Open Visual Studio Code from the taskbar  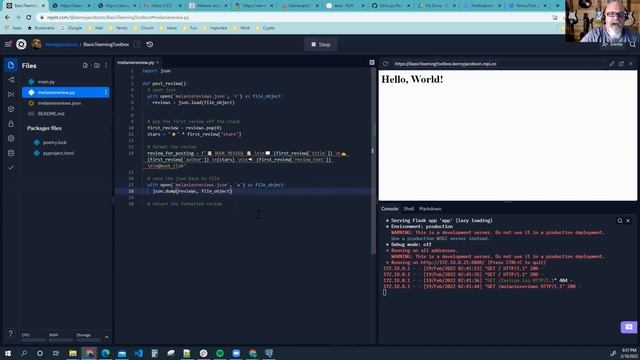pos(138,353)
